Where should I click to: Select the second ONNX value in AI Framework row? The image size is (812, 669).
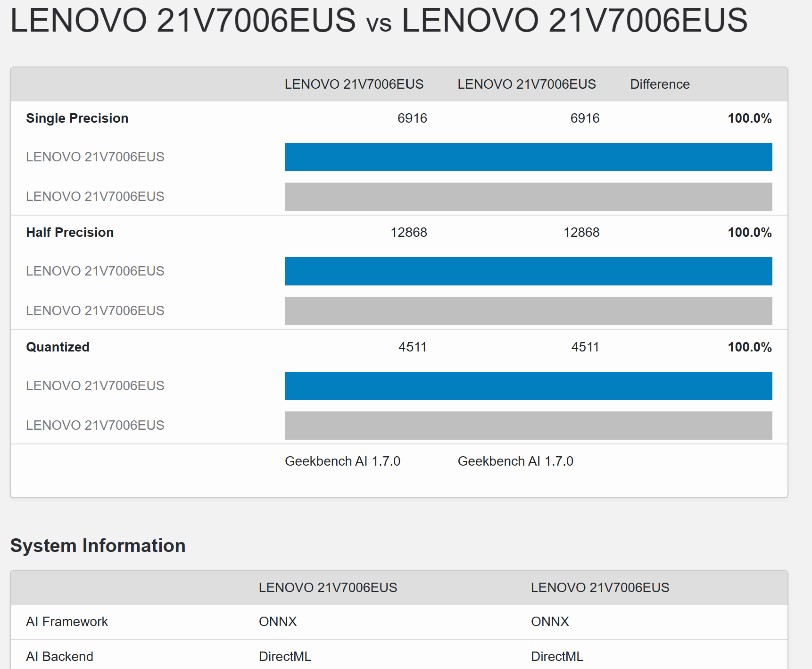pyautogui.click(x=550, y=621)
